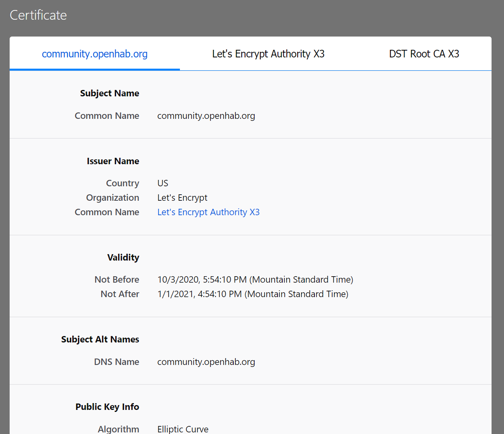
Task: Click the Subject Alt Names heading
Action: (100, 339)
